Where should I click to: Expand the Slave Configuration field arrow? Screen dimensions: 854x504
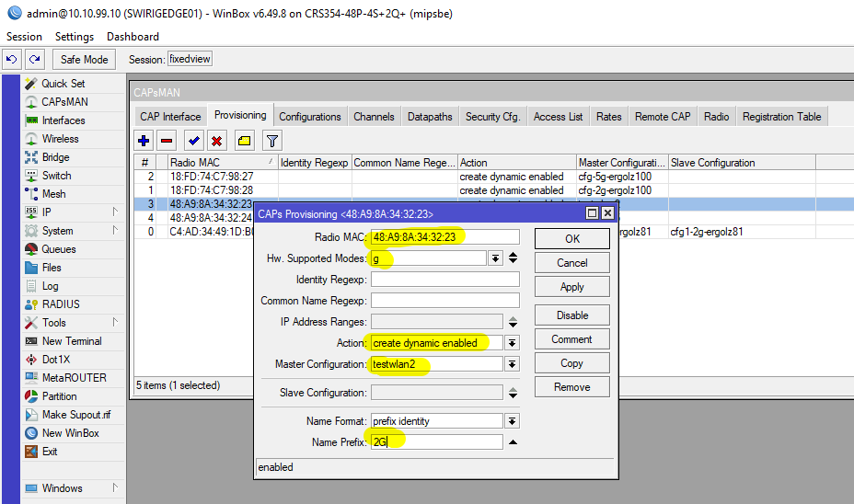(x=512, y=393)
